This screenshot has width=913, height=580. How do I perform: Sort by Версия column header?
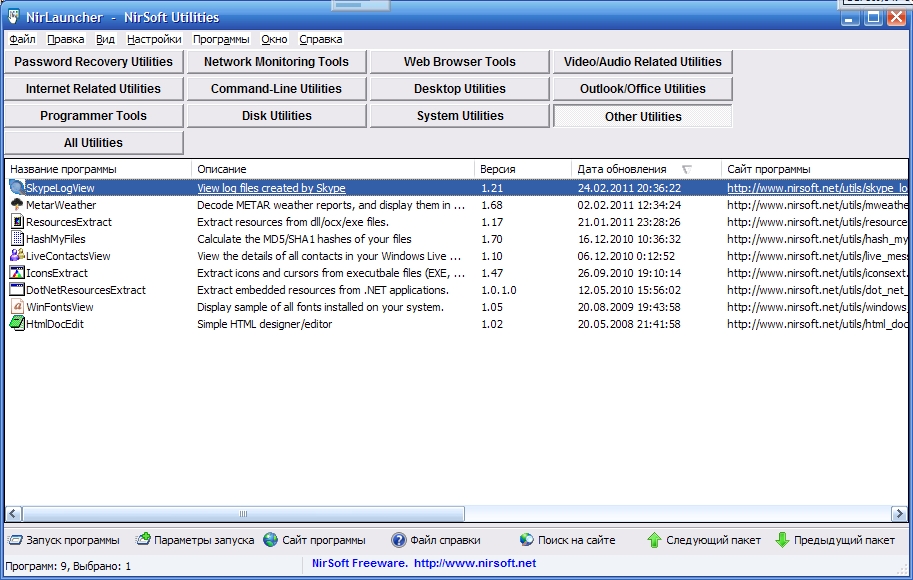[x=523, y=169]
